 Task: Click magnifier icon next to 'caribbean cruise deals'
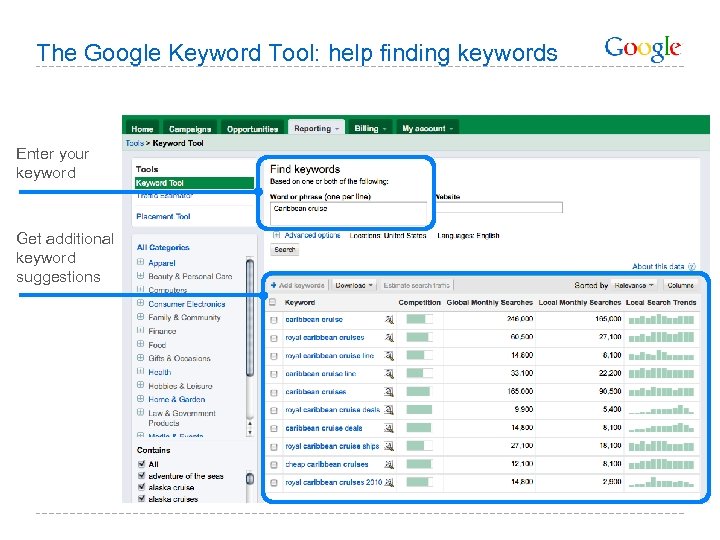point(389,428)
